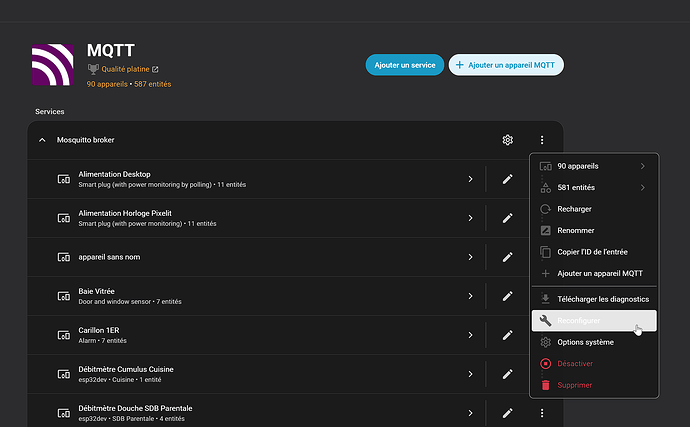The height and width of the screenshot is (427, 690).
Task: Collapse the Mosquitto broker section
Action: 42,140
